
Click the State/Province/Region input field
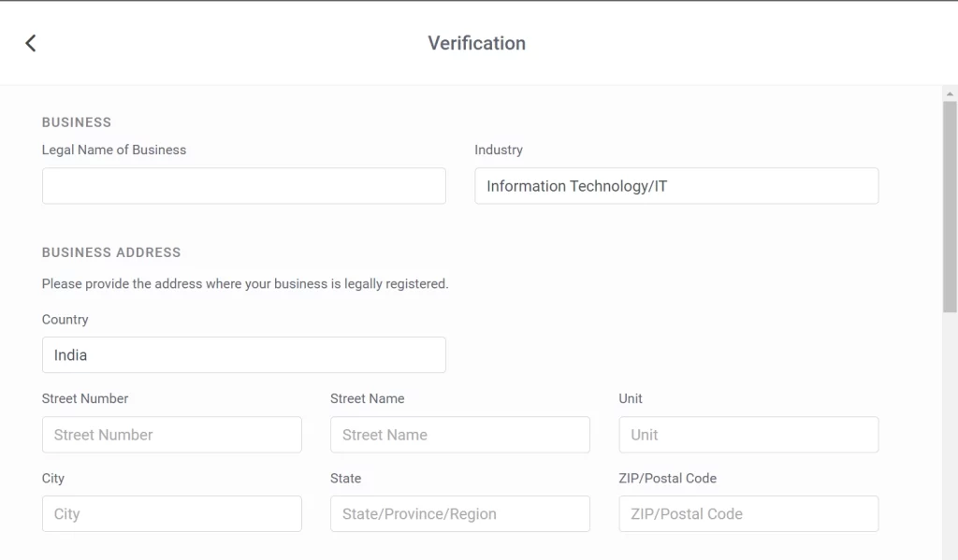(x=460, y=513)
